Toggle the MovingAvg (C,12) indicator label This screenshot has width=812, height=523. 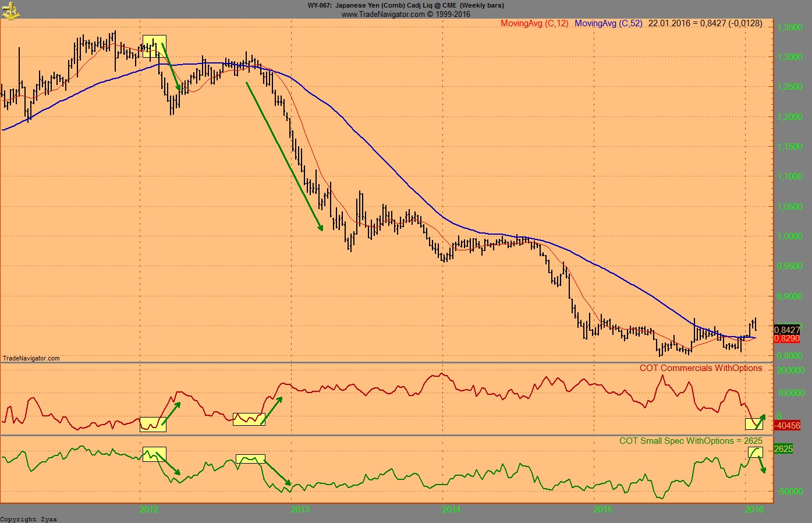click(x=533, y=24)
